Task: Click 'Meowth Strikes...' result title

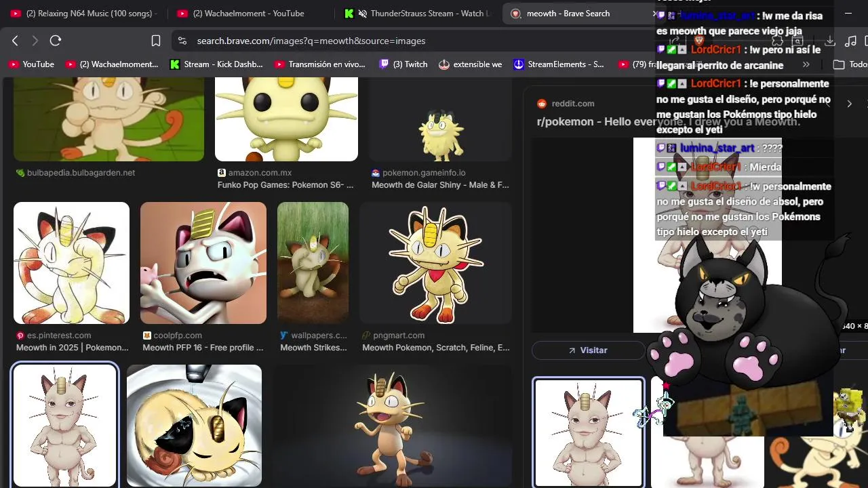Action: pos(313,348)
